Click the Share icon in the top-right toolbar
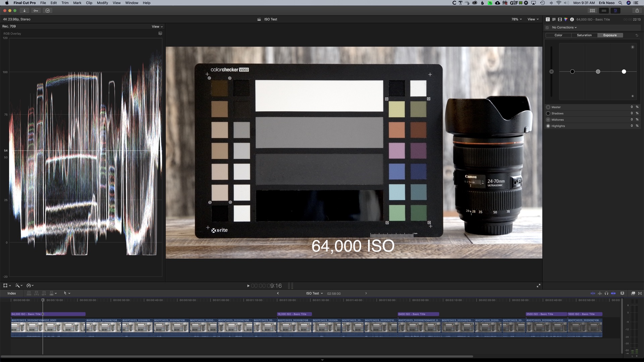 [x=637, y=10]
